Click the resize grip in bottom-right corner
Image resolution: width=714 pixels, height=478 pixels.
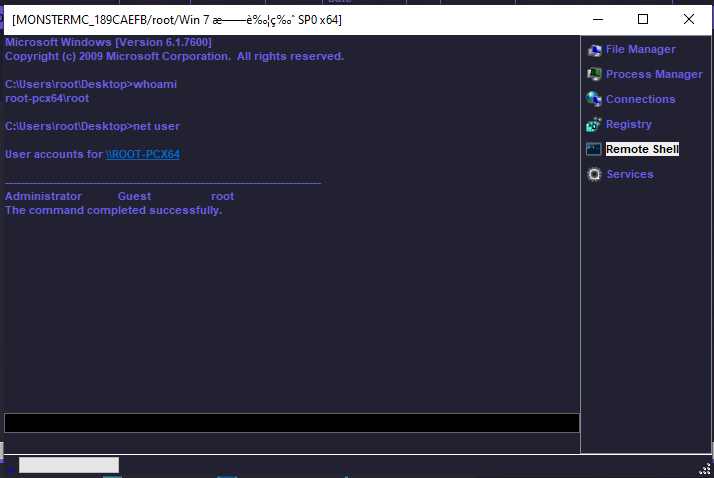(x=705, y=469)
